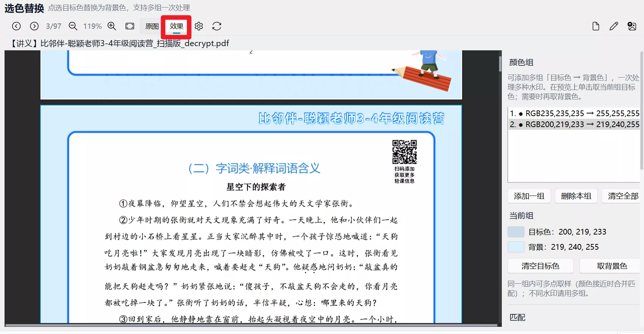Click the 取背景色 button
The width and height of the screenshot is (644, 334).
pyautogui.click(x=610, y=266)
